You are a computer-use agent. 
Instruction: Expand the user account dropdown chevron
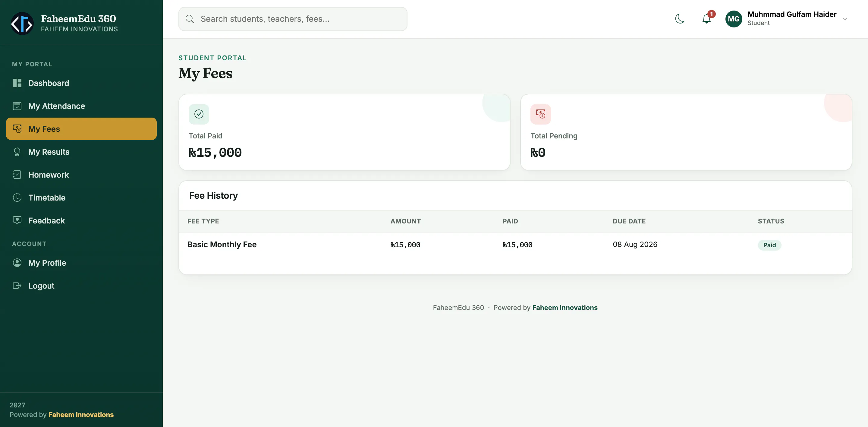click(845, 19)
